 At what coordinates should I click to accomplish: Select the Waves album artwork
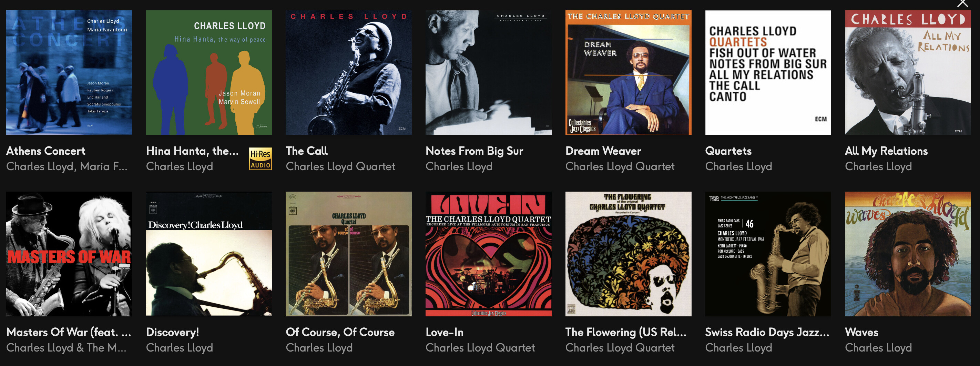click(908, 254)
